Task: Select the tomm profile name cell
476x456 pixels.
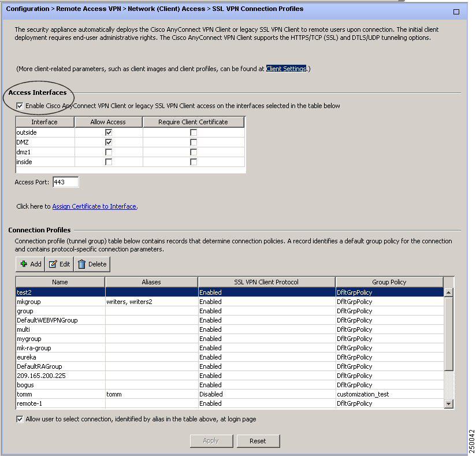Action: coord(61,394)
